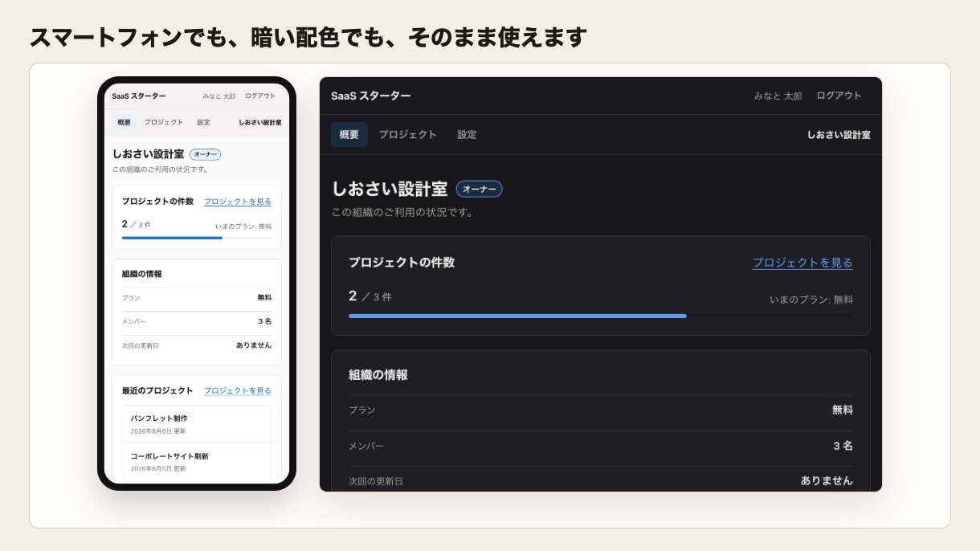Click ありません value in phone view
This screenshot has width=980, height=551.
254,345
